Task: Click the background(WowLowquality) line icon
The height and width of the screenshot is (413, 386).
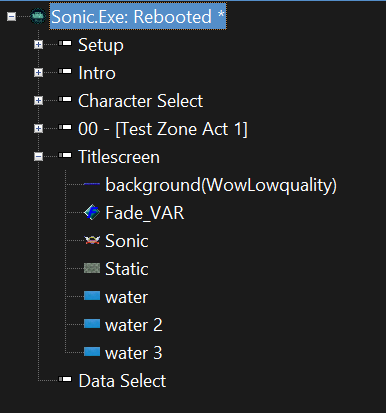Action: point(92,184)
